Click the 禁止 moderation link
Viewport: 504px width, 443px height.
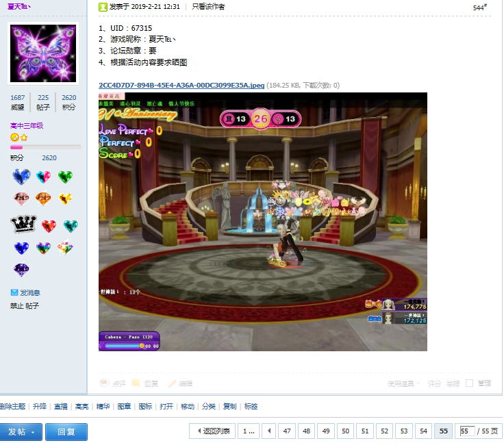16,306
